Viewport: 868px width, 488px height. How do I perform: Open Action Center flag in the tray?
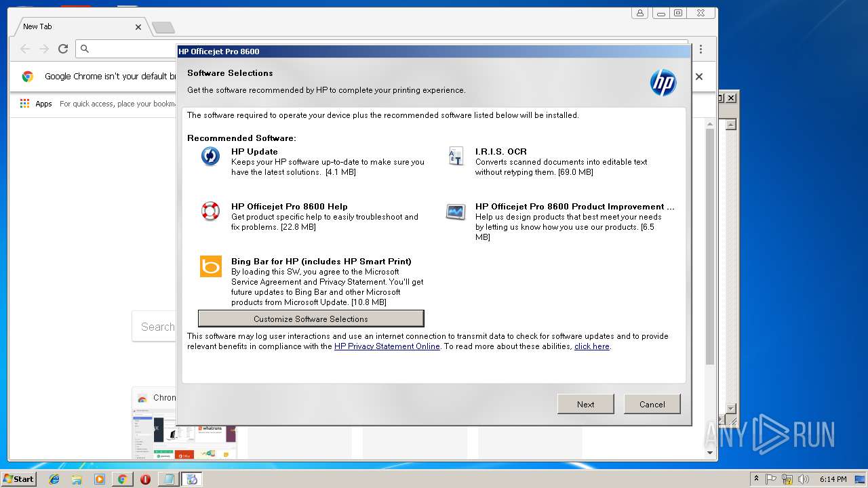[771, 479]
